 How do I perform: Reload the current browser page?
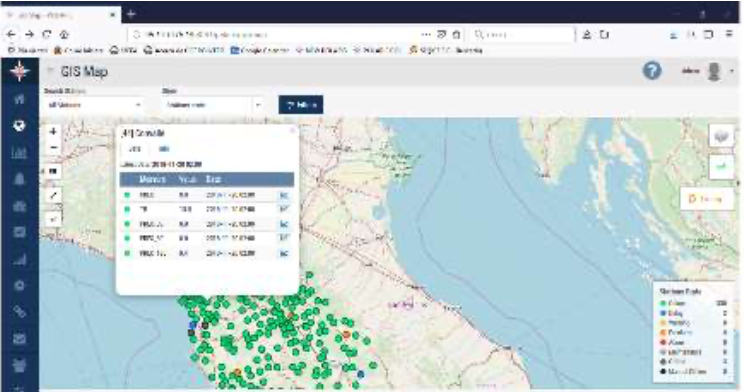click(47, 35)
